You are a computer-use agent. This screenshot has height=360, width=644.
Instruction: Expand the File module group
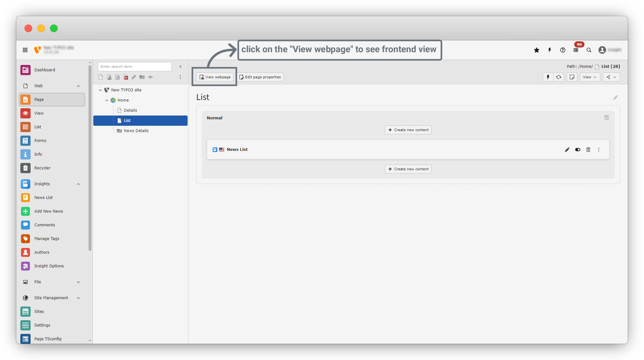click(78, 282)
